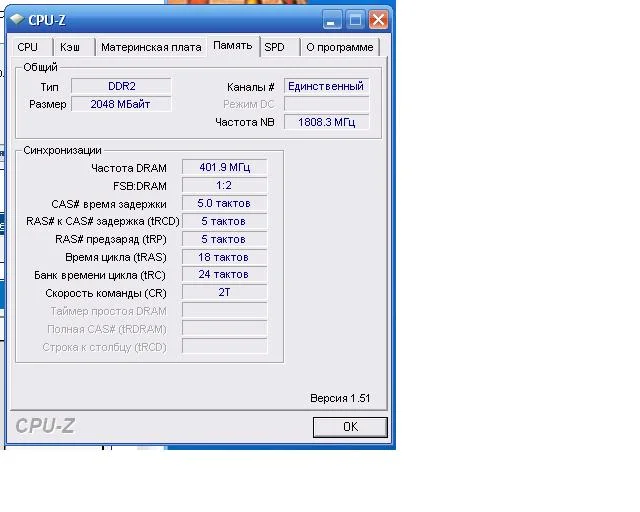
Task: Click the 1:2 FSB:DRAM ratio value
Action: 224,185
